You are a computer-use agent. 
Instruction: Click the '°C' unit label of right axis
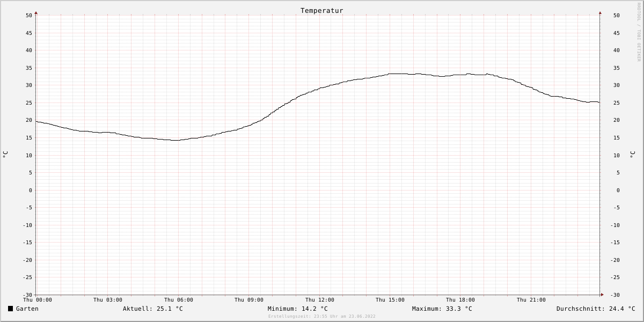click(x=632, y=155)
